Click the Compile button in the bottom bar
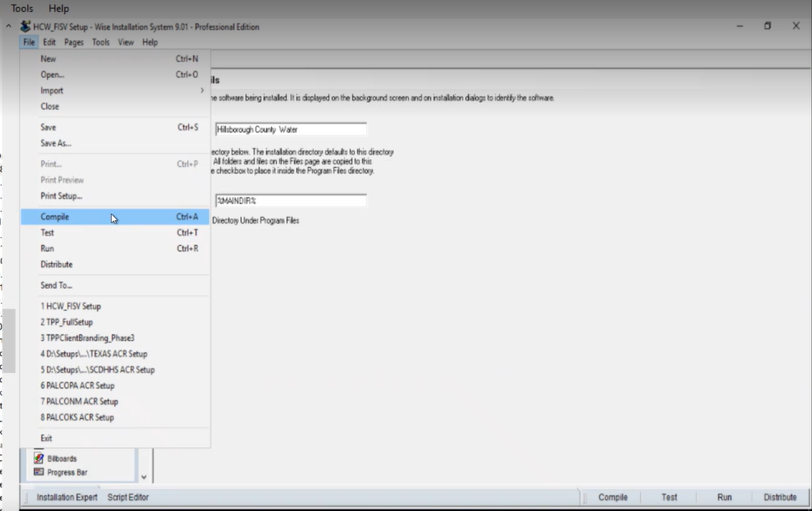The width and height of the screenshot is (812, 511). (613, 497)
